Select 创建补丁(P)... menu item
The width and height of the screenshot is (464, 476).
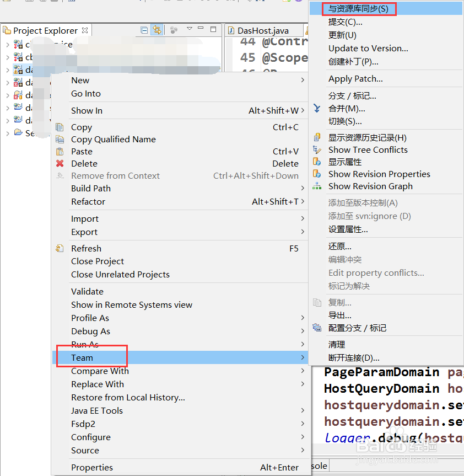click(386, 62)
